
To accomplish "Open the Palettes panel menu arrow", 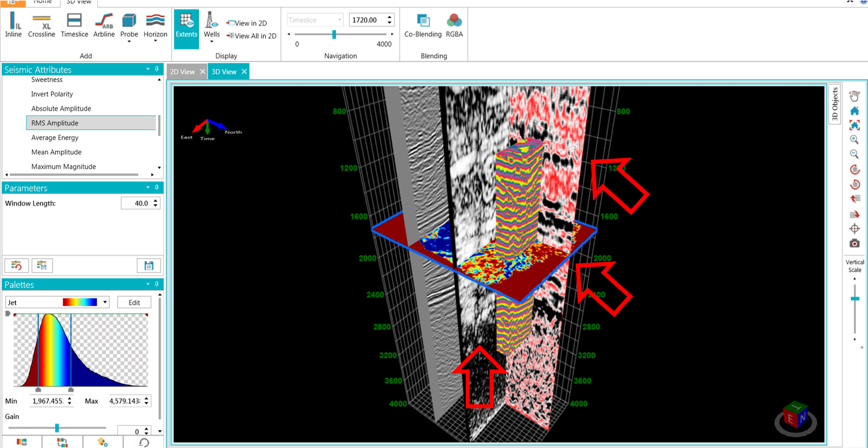I will click(x=148, y=285).
